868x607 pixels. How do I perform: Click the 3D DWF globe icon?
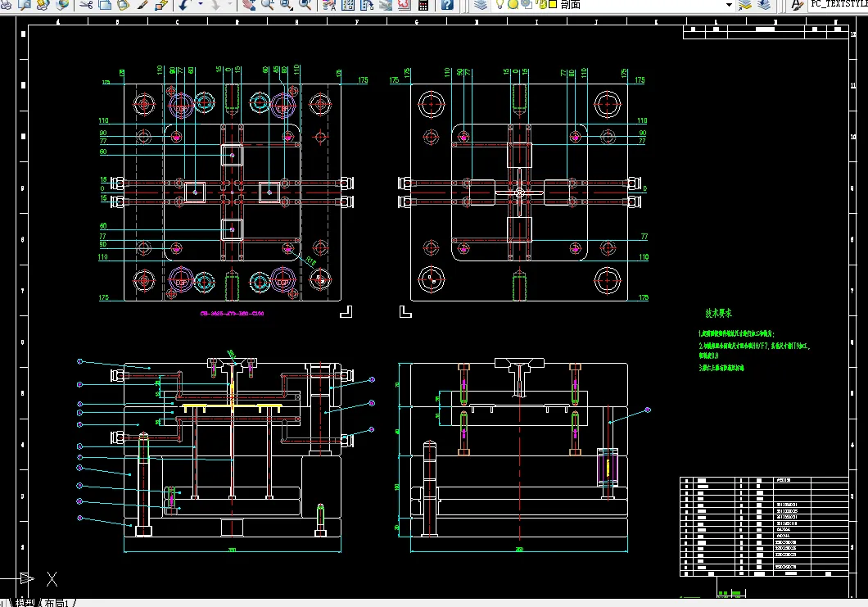[x=62, y=4]
